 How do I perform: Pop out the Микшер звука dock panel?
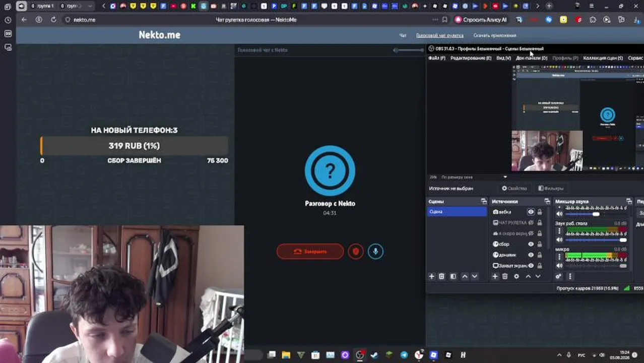(629, 201)
